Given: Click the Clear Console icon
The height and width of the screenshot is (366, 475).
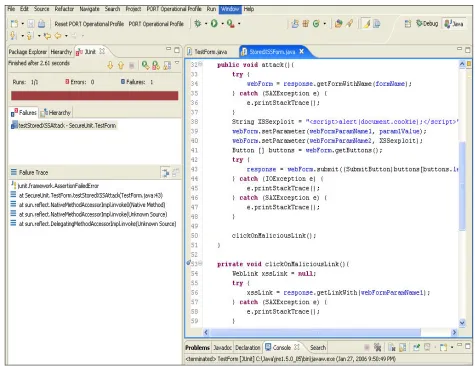Looking at the screenshot, I should tap(391, 347).
